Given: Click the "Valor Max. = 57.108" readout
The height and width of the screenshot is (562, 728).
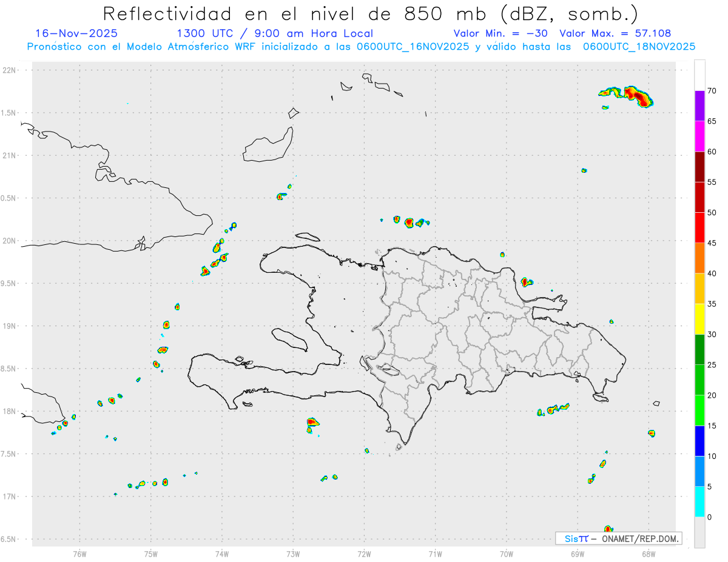Looking at the screenshot, I should 615,33.
